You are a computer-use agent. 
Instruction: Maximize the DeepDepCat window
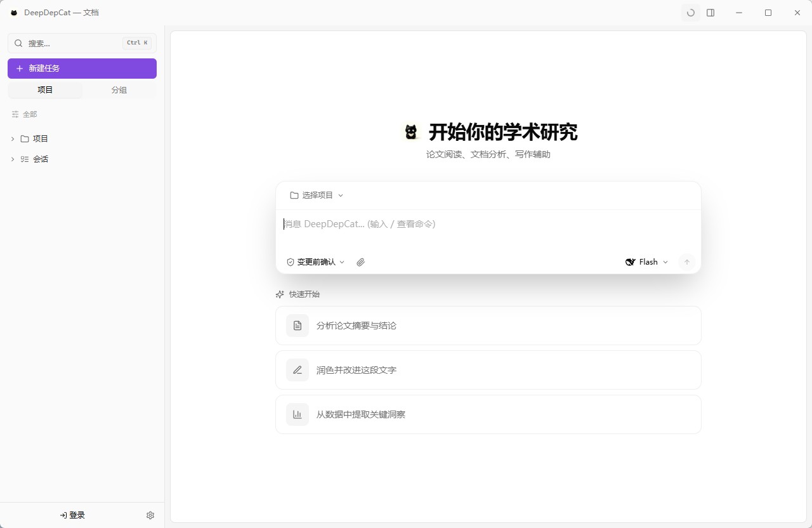tap(768, 13)
